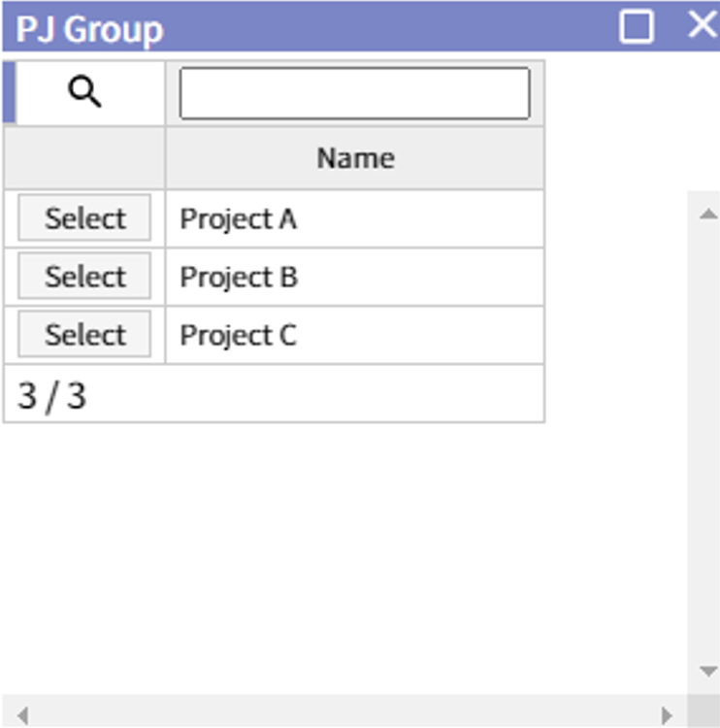Click the Project B name cell

point(354,278)
